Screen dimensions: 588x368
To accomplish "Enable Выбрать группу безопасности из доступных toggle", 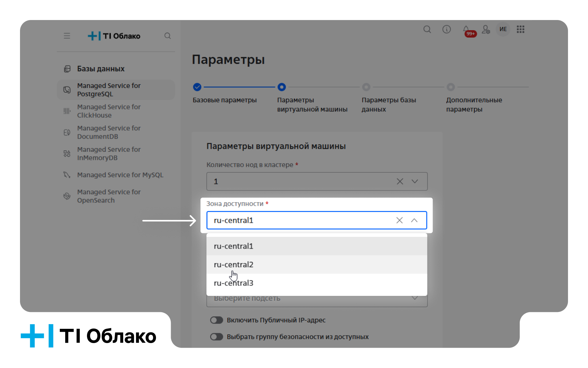I will click(x=216, y=337).
